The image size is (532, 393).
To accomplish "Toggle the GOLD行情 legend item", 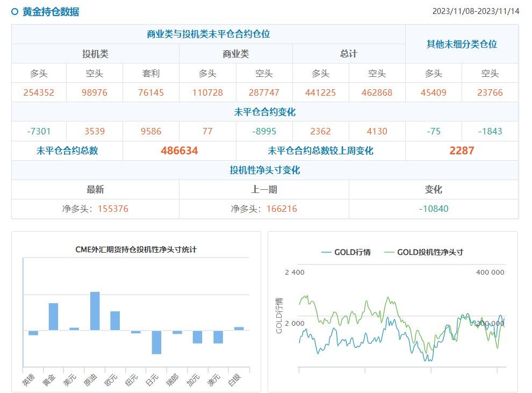I will (353, 251).
